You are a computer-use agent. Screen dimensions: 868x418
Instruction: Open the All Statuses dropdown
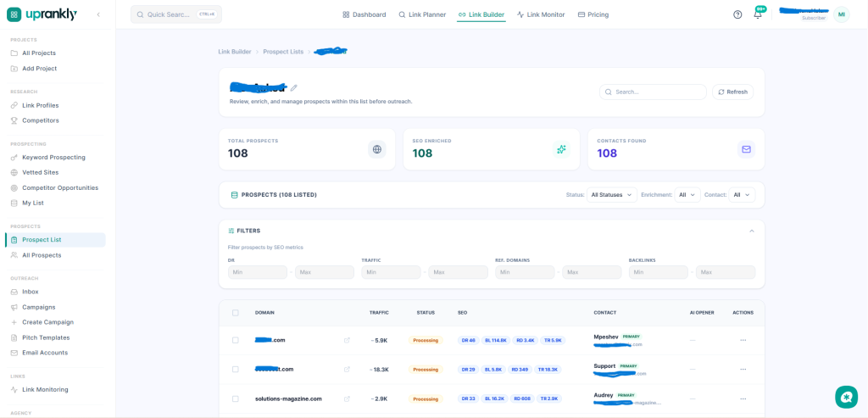click(x=612, y=195)
